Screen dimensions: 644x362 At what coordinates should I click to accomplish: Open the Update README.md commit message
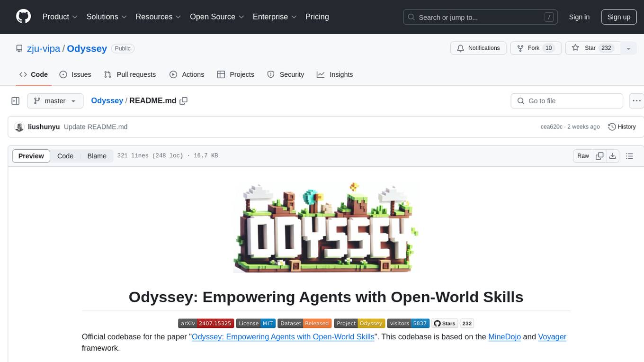coord(96,127)
